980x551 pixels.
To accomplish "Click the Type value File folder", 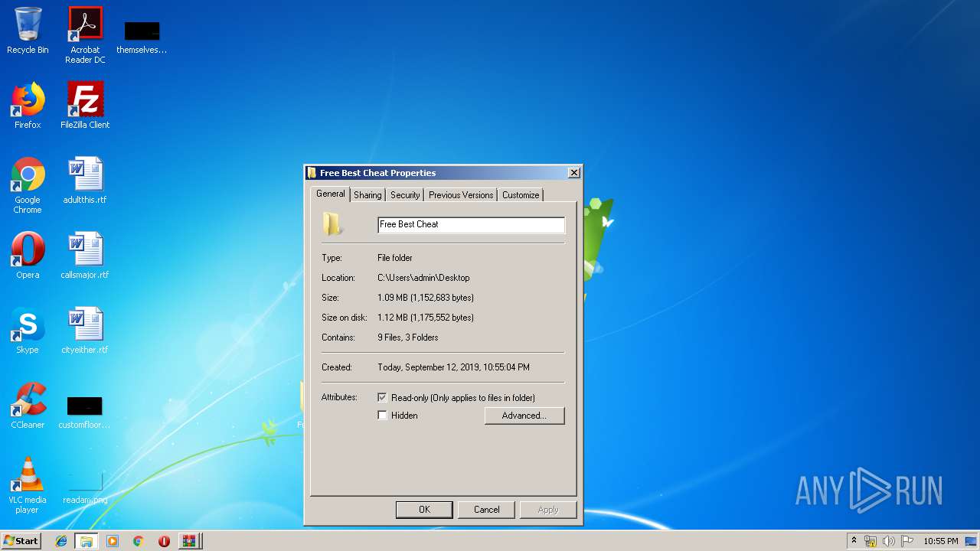I will click(395, 258).
